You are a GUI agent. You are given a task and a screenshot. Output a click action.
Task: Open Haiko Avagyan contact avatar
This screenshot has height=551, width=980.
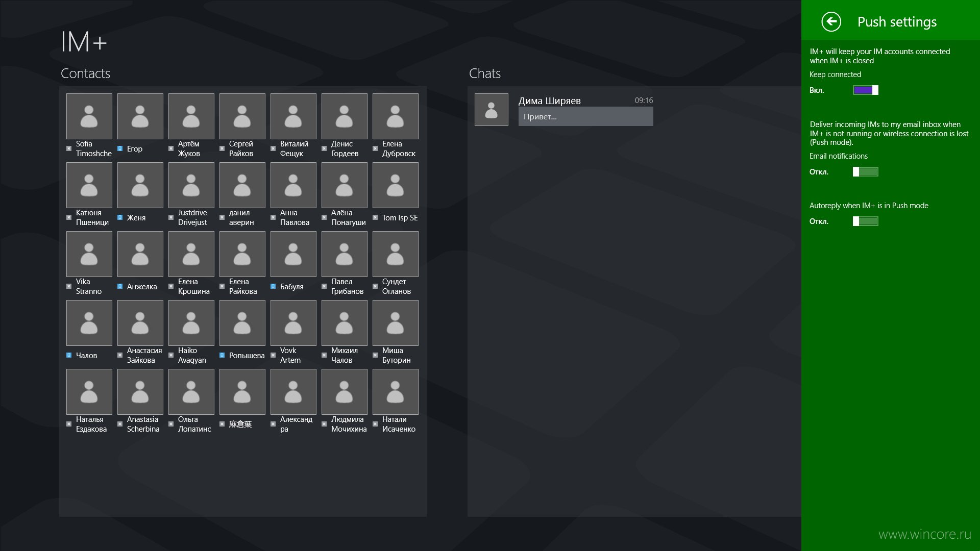pyautogui.click(x=191, y=323)
